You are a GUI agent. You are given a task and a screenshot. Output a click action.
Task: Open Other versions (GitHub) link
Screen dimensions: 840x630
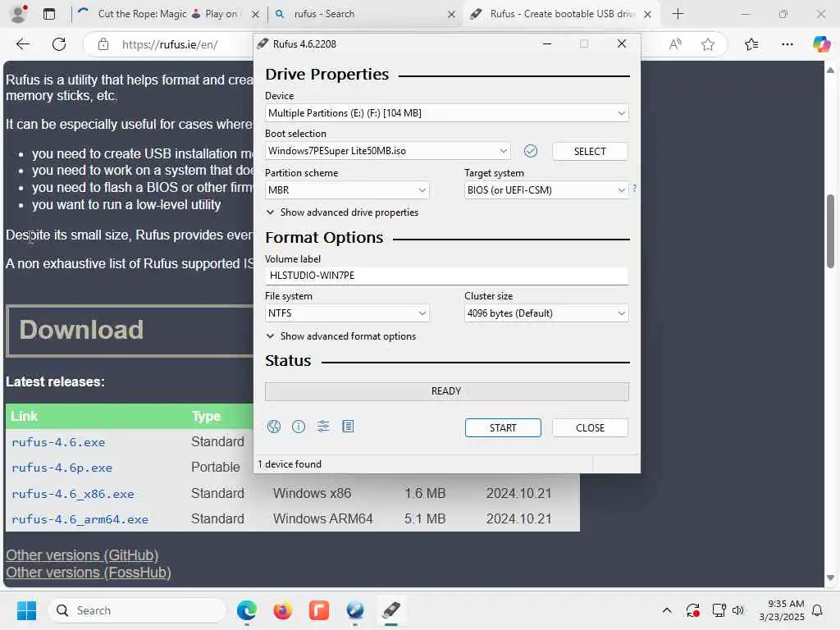[82, 555]
